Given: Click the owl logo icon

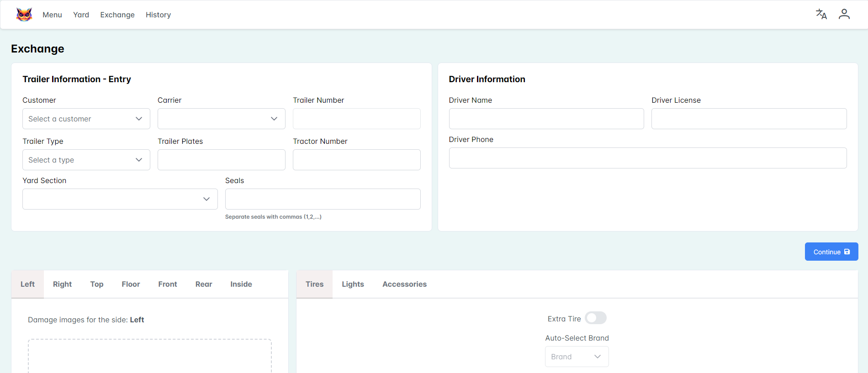Looking at the screenshot, I should (24, 15).
